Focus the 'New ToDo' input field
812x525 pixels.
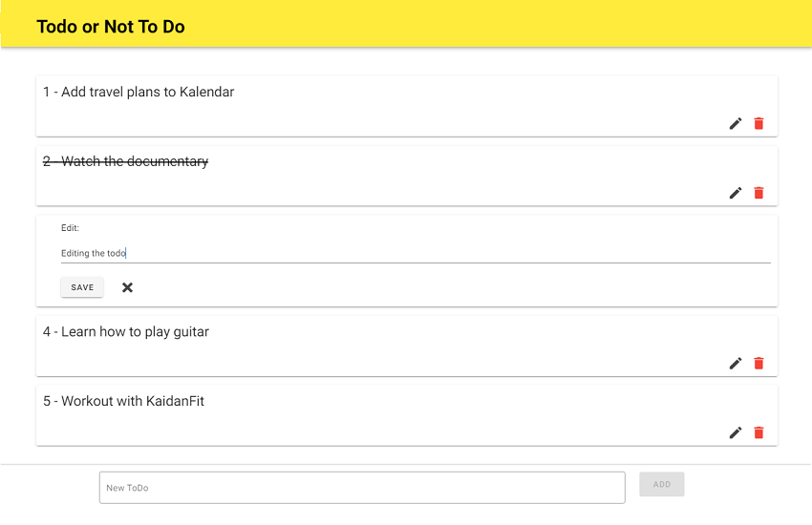[362, 488]
